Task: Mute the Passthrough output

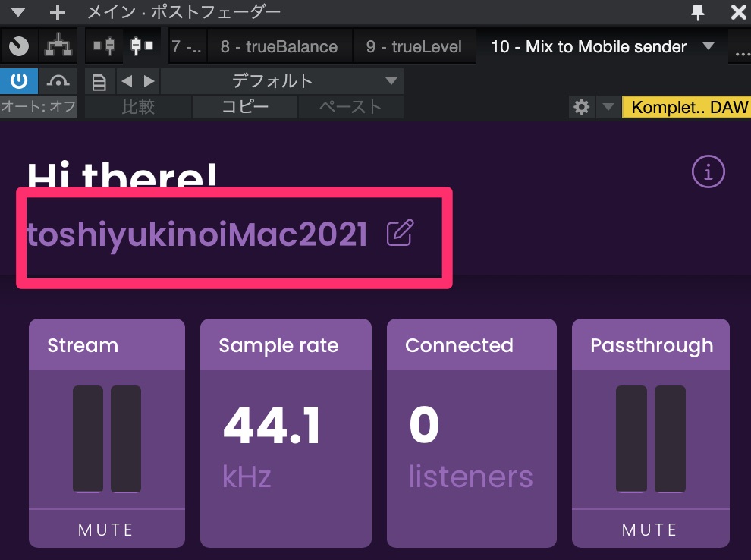Action: 650,530
